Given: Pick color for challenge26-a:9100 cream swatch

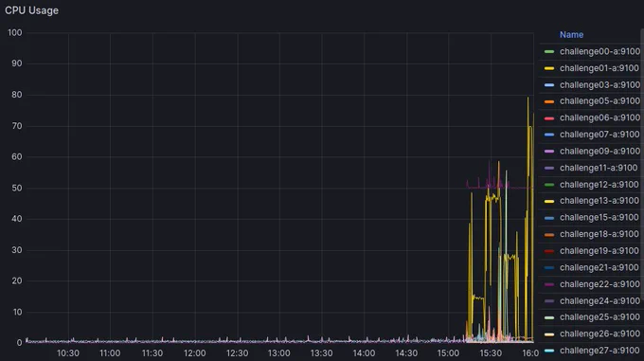Looking at the screenshot, I should [x=549, y=334].
